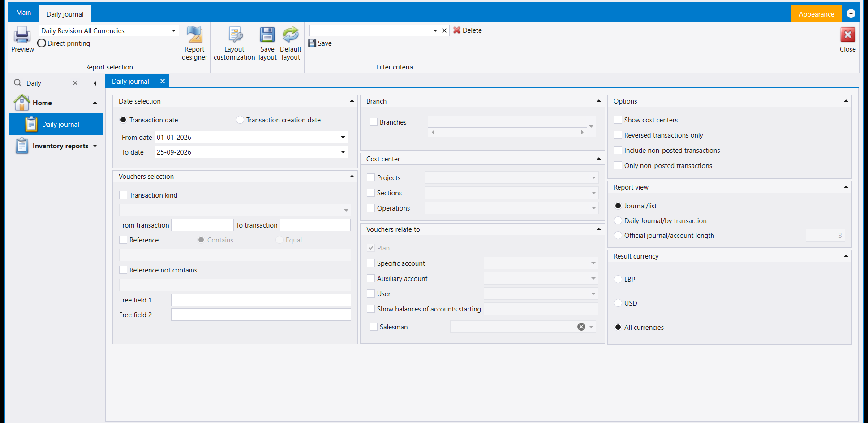868x423 pixels.
Task: Check the Branches checkbox
Action: click(374, 122)
